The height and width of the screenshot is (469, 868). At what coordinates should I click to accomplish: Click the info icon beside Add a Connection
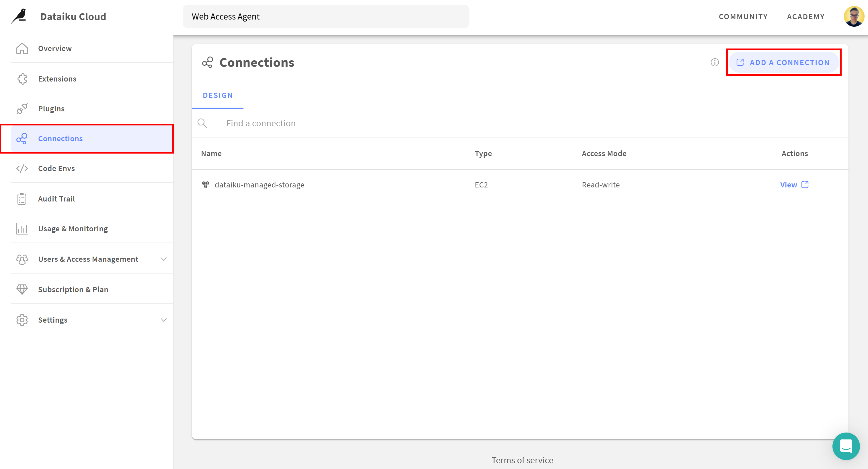[x=715, y=62]
